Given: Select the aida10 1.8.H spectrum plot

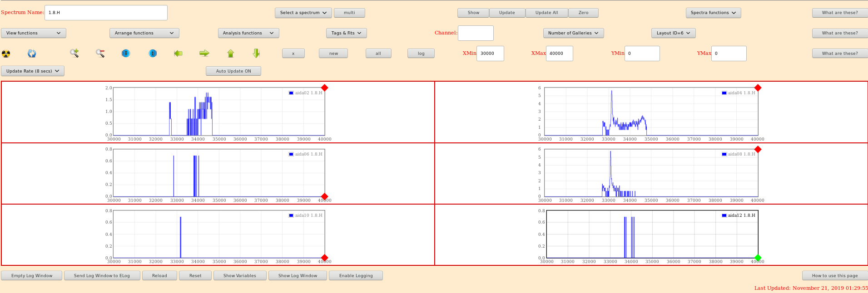Looking at the screenshot, I should (x=219, y=234).
